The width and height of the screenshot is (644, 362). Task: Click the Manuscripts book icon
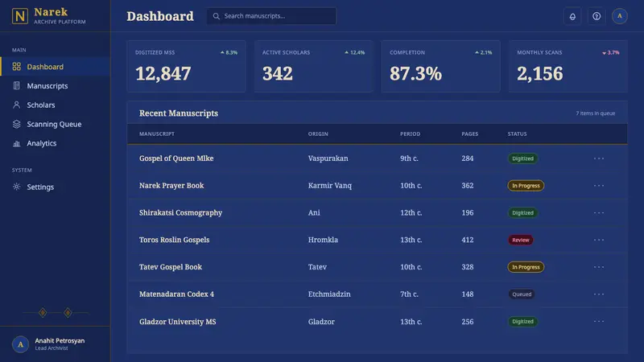pos(16,86)
